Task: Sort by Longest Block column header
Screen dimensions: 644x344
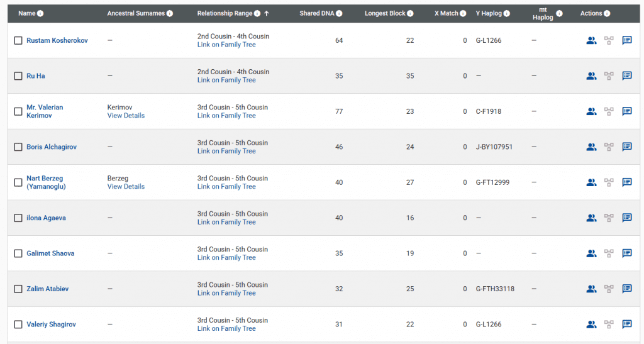Action: [x=385, y=13]
